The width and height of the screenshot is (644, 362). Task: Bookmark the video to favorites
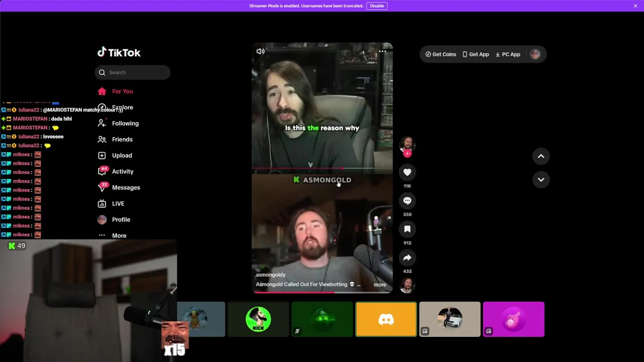click(407, 229)
